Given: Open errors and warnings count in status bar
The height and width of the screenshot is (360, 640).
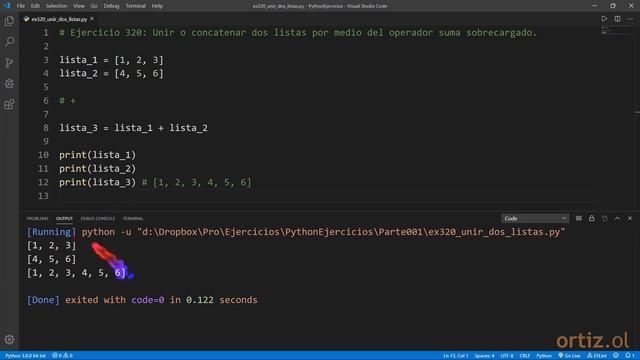Looking at the screenshot, I should click(62, 356).
